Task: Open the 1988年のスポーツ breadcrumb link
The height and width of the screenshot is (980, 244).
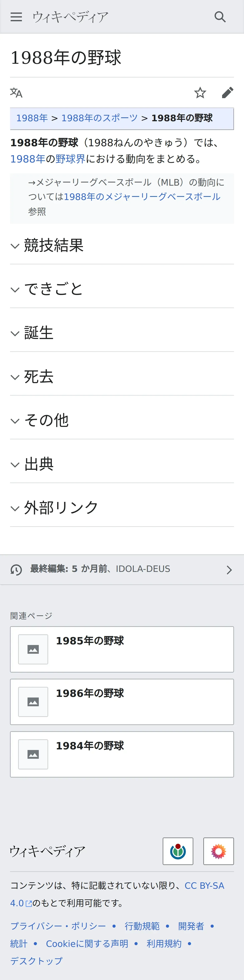Action: click(99, 118)
